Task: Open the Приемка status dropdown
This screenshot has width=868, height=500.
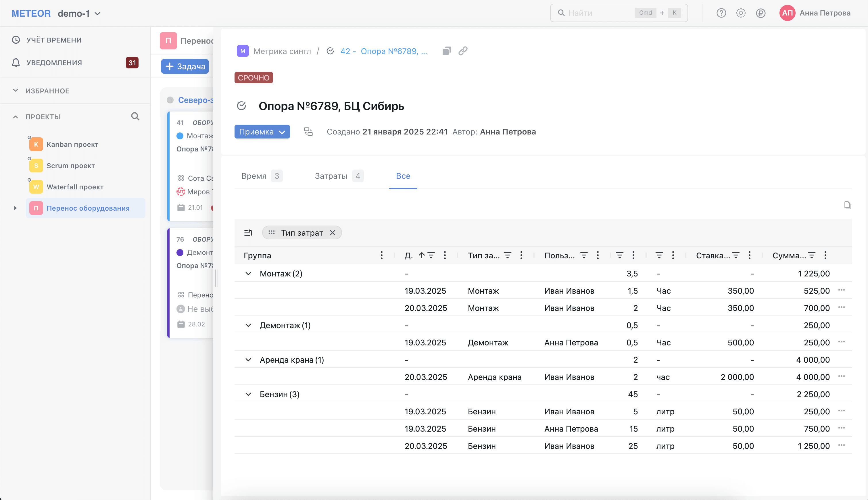Action: (x=262, y=132)
